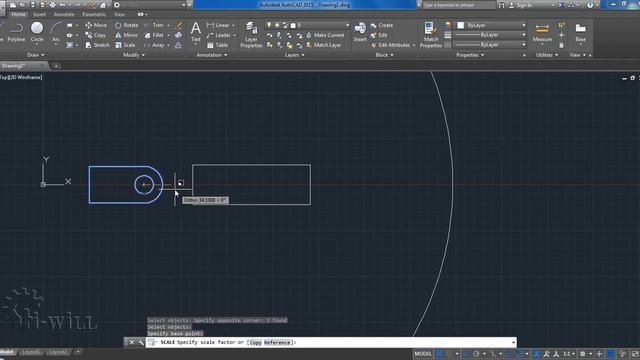Toggle polar tracking in status bar
The image size is (640, 360).
tap(476, 353)
